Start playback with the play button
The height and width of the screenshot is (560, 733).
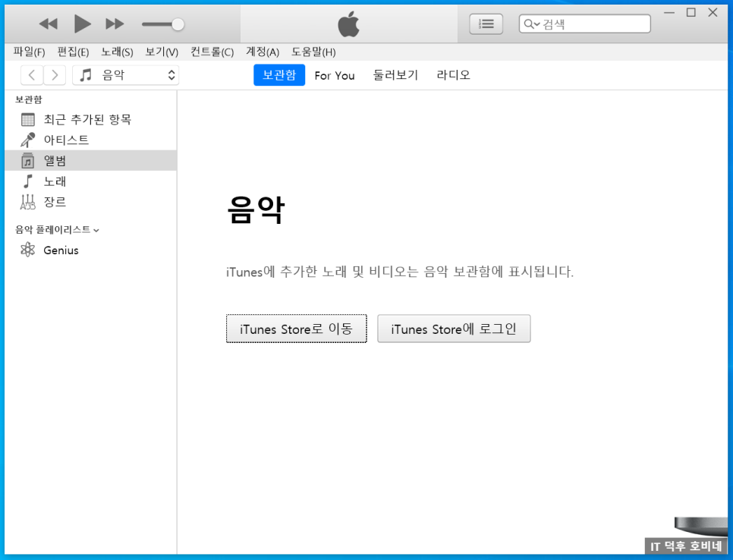coord(82,24)
